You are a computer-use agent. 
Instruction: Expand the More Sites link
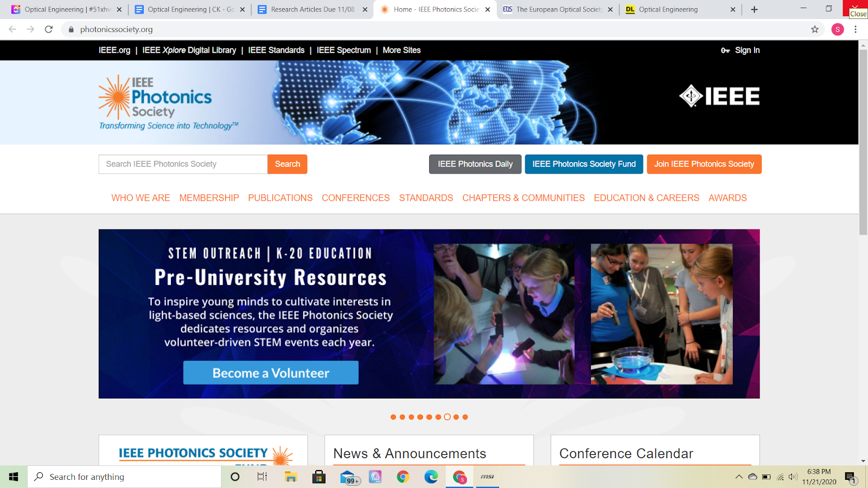(401, 50)
